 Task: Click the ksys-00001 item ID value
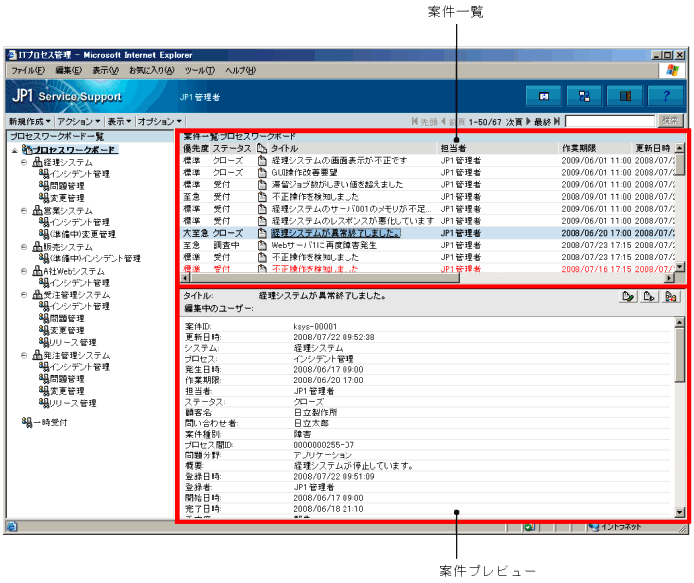point(315,327)
